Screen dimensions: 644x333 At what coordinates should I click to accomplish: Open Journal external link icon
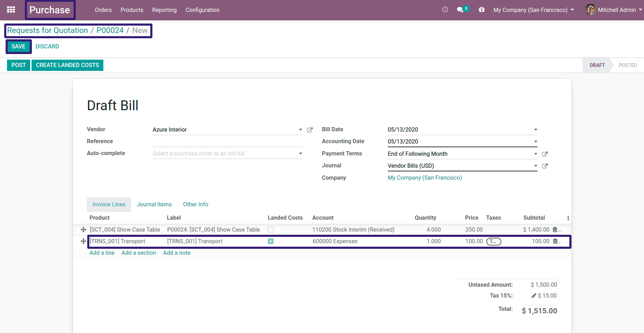(545, 166)
